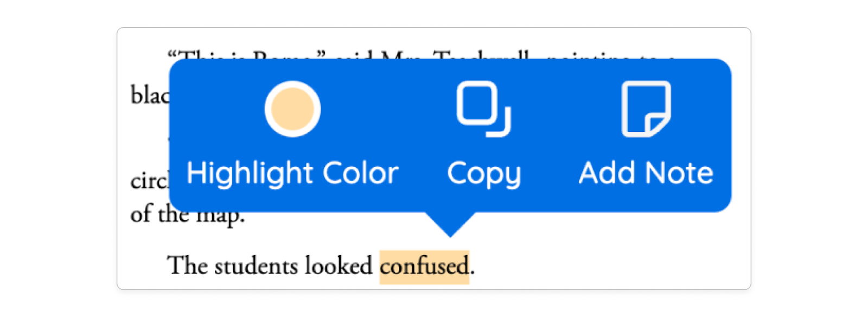
Task: Click the partially hidden word "circ"
Action: point(149,181)
